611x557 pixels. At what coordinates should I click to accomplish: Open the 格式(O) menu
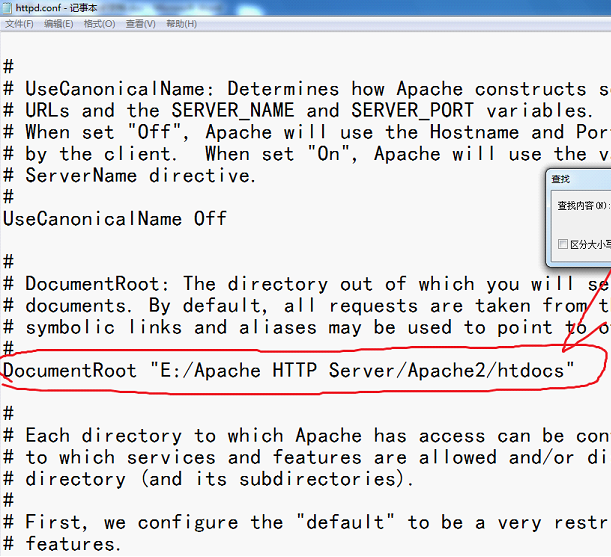coord(99,24)
